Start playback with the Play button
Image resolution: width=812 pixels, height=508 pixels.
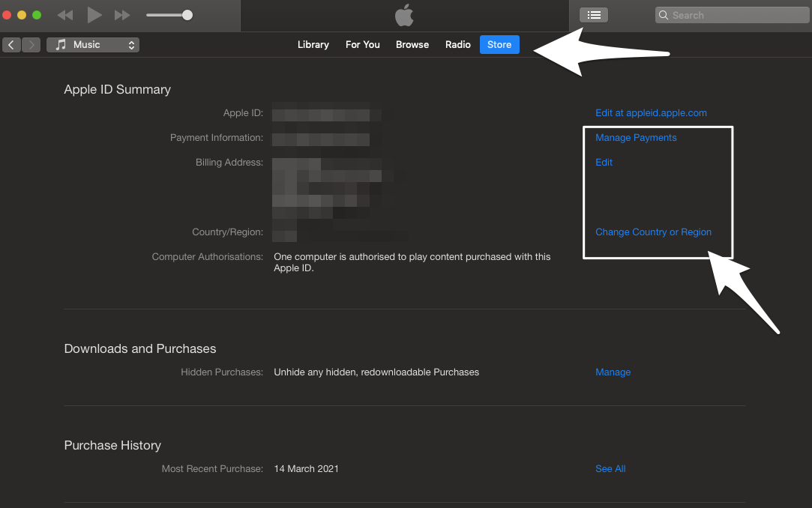(x=94, y=15)
